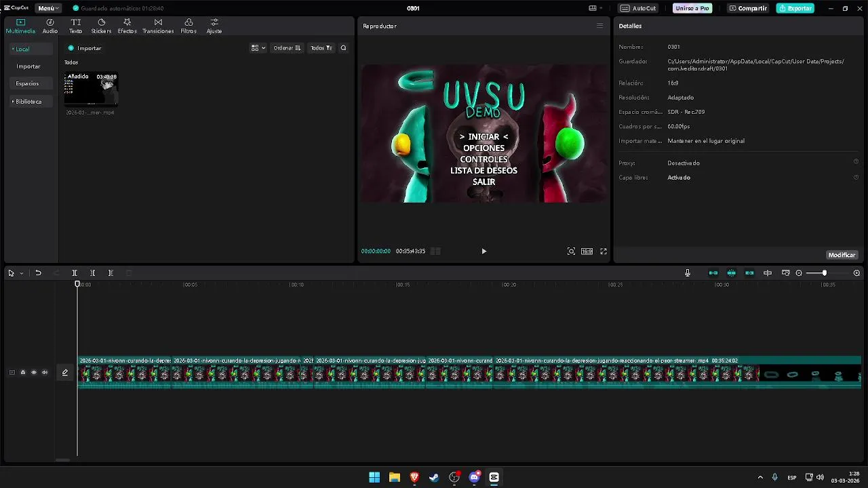This screenshot has width=868, height=488.
Task: Open Steam from taskbar
Action: click(434, 477)
